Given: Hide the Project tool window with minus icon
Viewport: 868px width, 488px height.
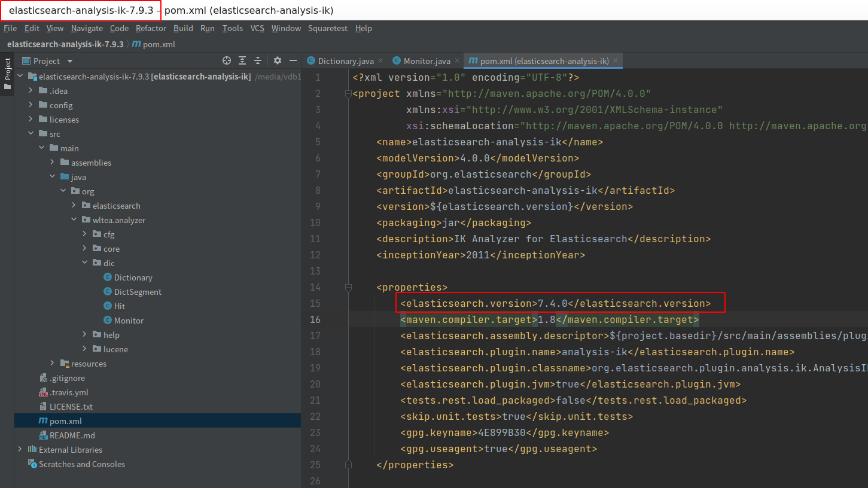Looking at the screenshot, I should click(293, 60).
